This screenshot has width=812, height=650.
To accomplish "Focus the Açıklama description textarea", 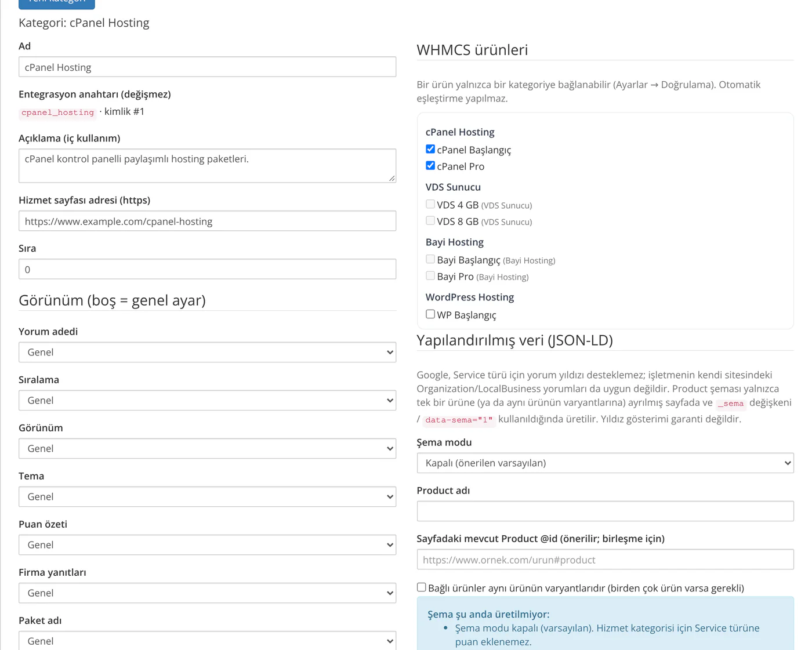I will tap(208, 166).
